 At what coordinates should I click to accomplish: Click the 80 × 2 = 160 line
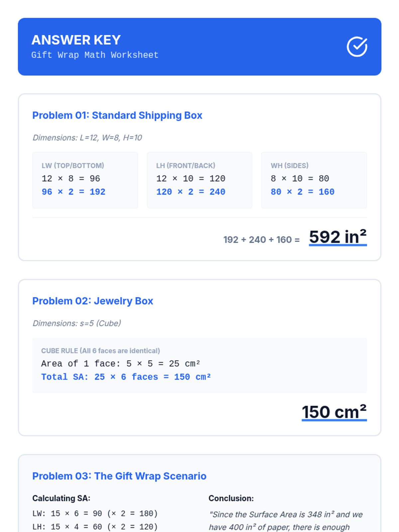(x=302, y=192)
